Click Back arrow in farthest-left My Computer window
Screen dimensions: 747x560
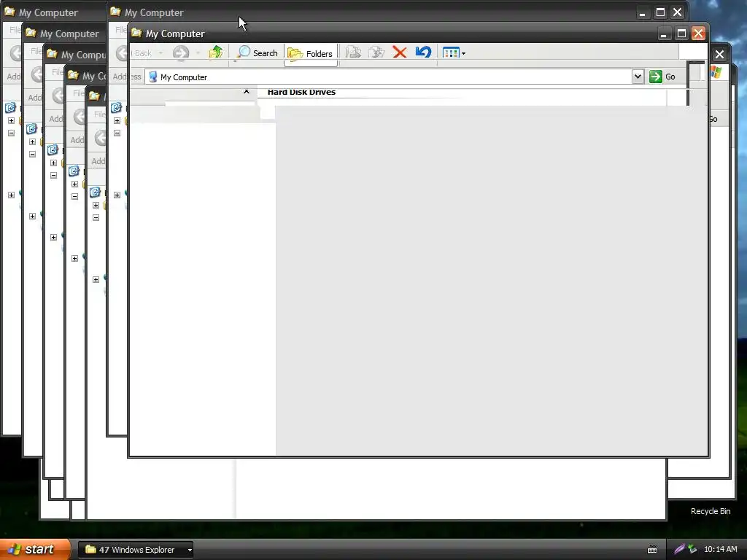[16, 52]
